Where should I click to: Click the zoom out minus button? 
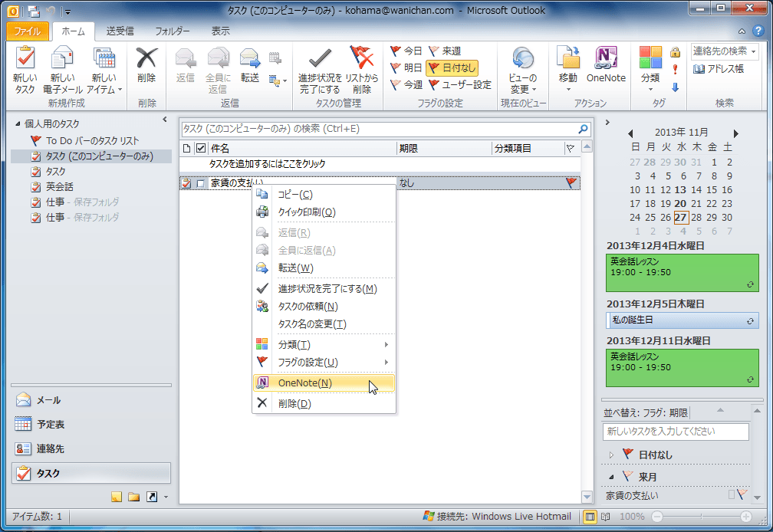[657, 517]
